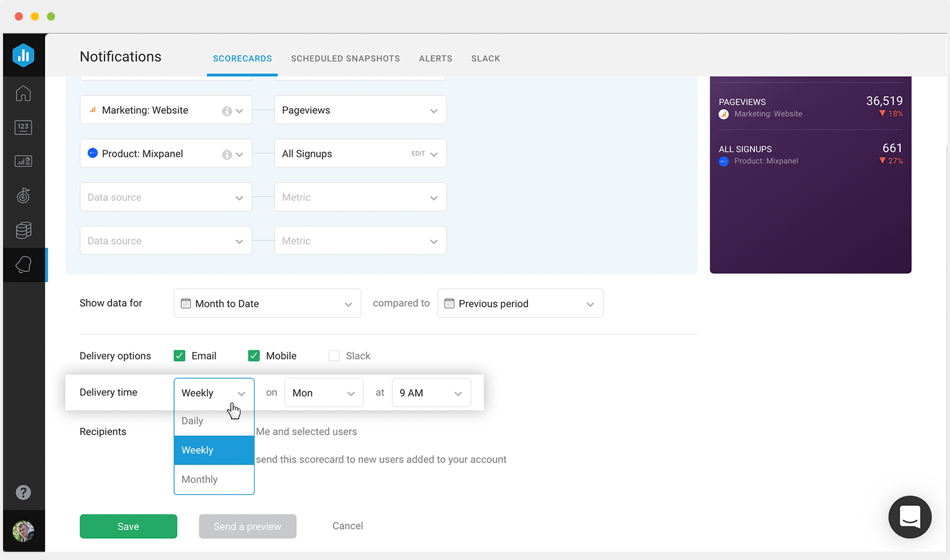Switch to Alerts tab
The height and width of the screenshot is (560, 950).
(435, 58)
